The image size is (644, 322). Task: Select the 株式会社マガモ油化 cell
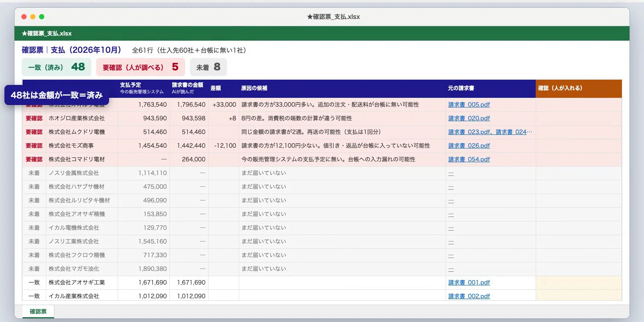(x=82, y=269)
